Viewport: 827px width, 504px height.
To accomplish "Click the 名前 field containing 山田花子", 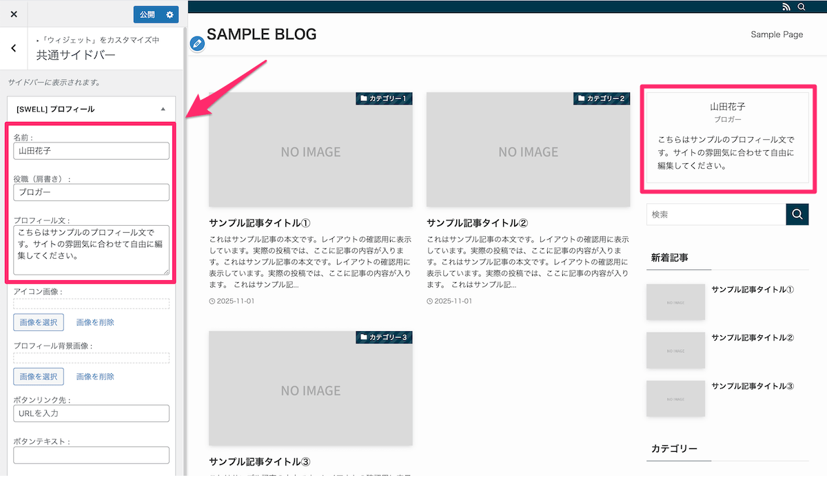I will (91, 150).
